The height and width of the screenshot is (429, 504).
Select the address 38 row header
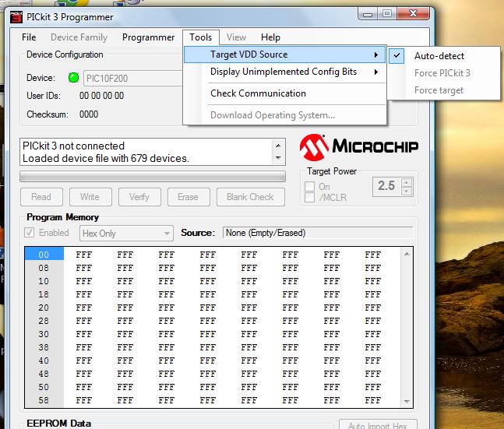(x=44, y=347)
